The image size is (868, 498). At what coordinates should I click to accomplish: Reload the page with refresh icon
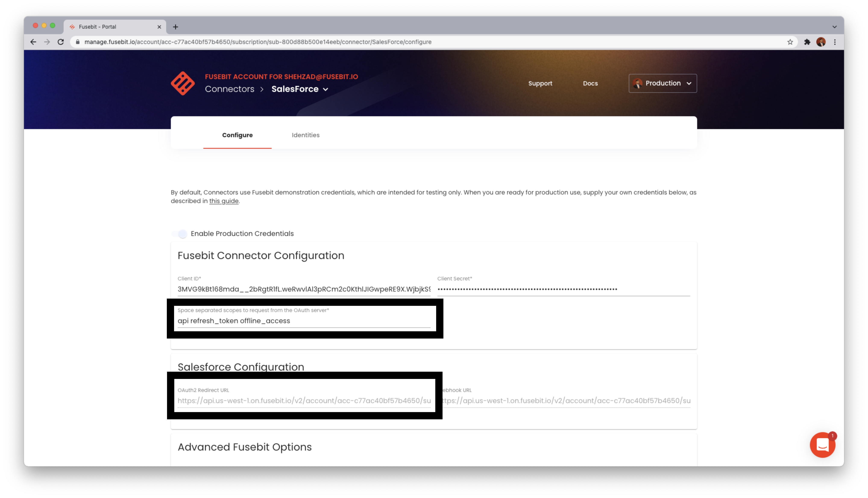point(61,42)
